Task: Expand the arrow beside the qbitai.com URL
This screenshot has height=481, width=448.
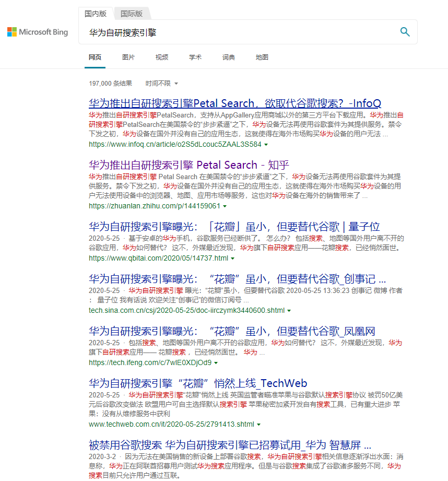Action: click(233, 259)
